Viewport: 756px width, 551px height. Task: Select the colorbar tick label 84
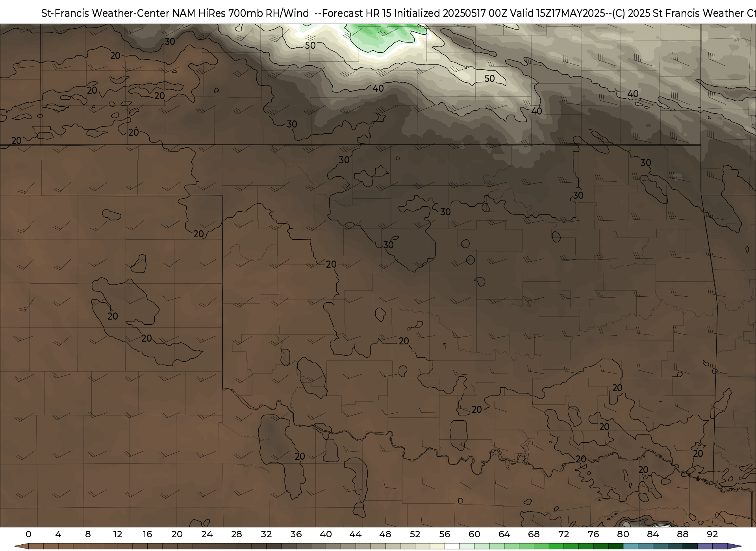(x=653, y=534)
